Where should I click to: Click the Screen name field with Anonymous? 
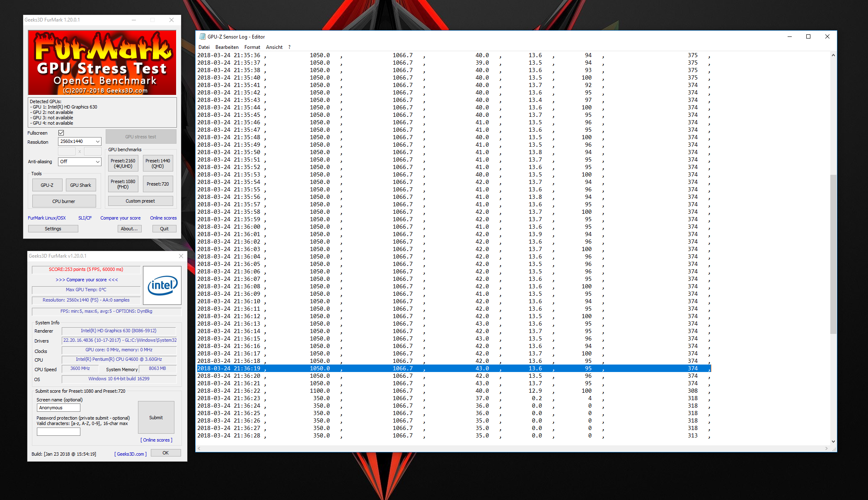pos(58,408)
